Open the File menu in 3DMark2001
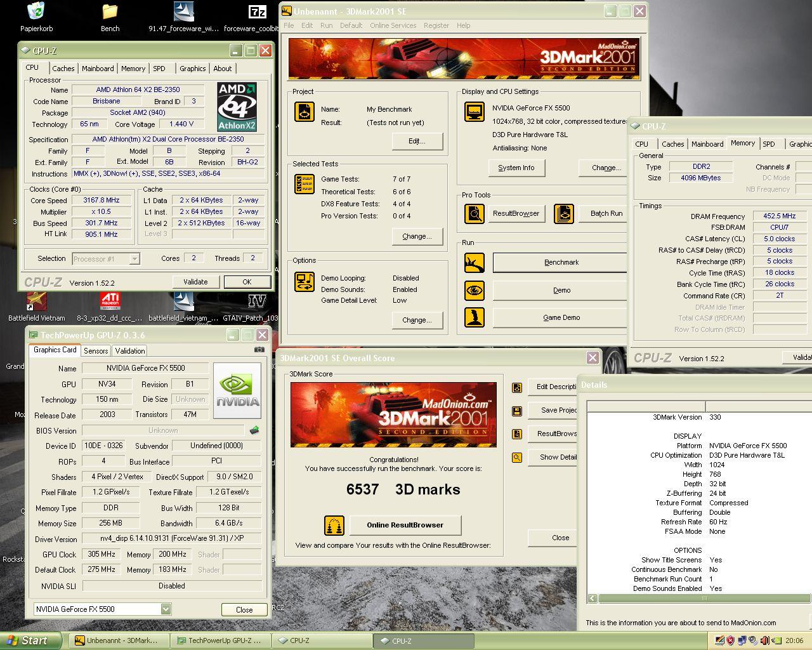Image resolution: width=812 pixels, height=650 pixels. coord(289,25)
